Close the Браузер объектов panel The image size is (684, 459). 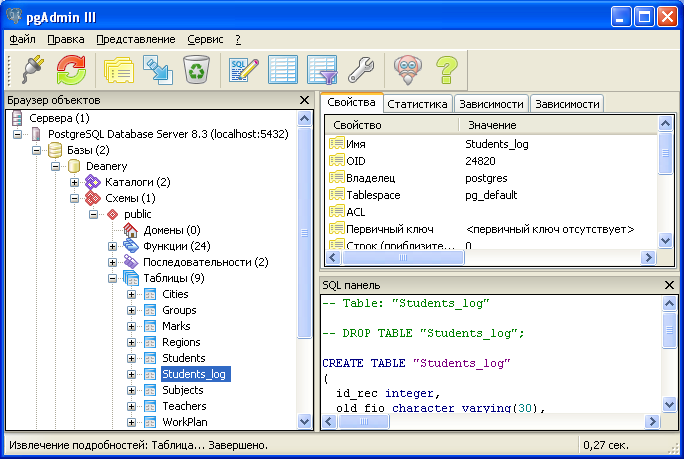304,100
